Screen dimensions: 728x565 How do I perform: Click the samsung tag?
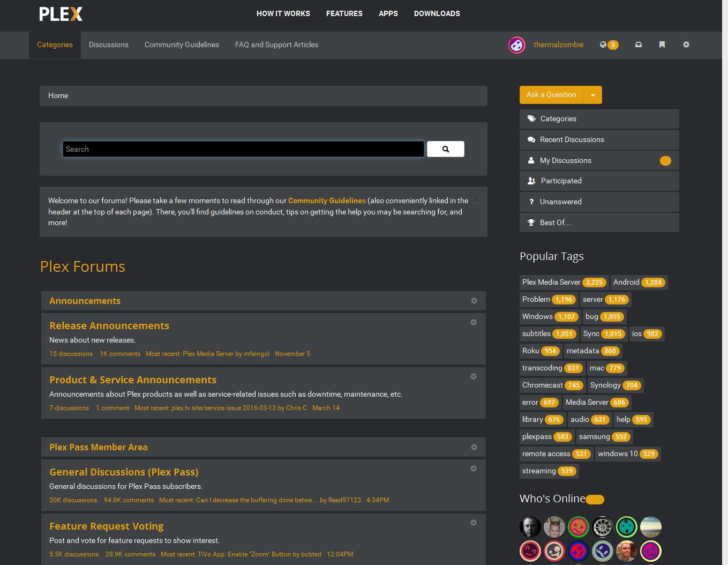point(605,437)
